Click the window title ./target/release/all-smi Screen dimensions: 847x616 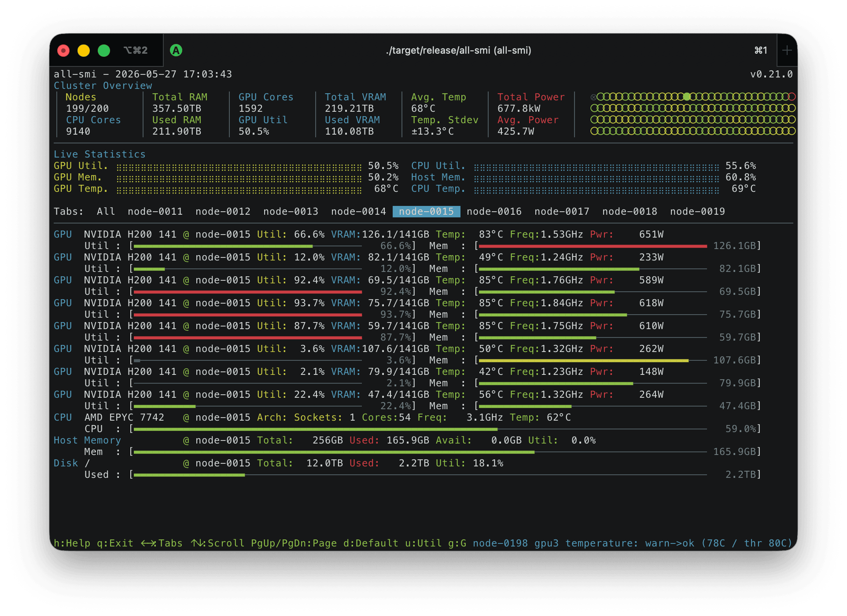(458, 51)
